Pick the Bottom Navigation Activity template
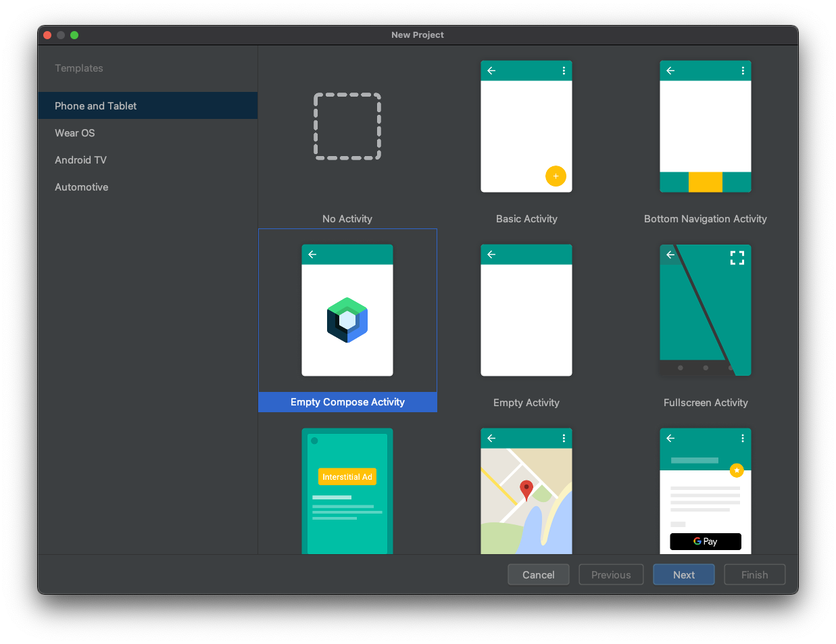The height and width of the screenshot is (644, 836). [x=705, y=126]
